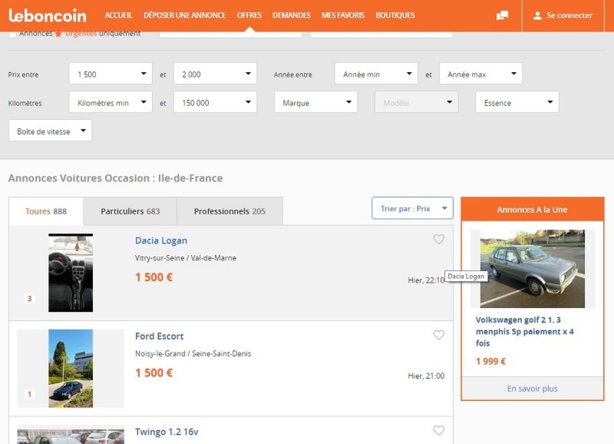
Task: Expand the Boîte de vitesse dropdown
Action: coord(49,131)
